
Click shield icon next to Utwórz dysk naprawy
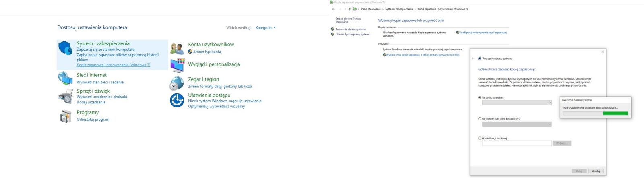(332, 34)
